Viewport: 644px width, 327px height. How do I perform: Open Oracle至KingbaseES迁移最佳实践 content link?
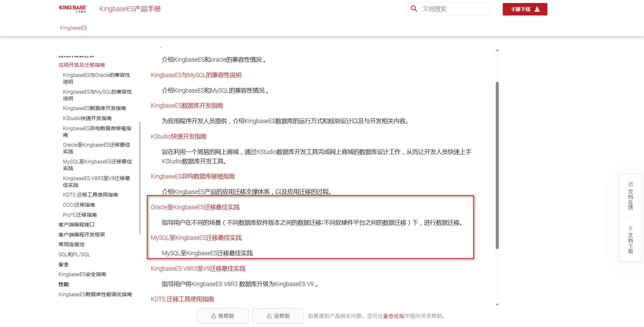195,207
